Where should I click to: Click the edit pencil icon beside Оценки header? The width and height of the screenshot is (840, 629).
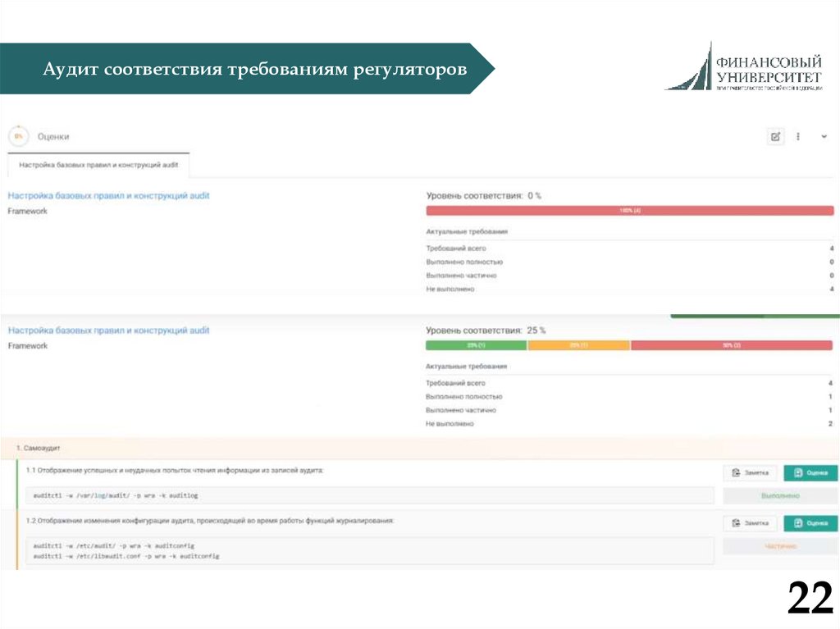pos(775,137)
